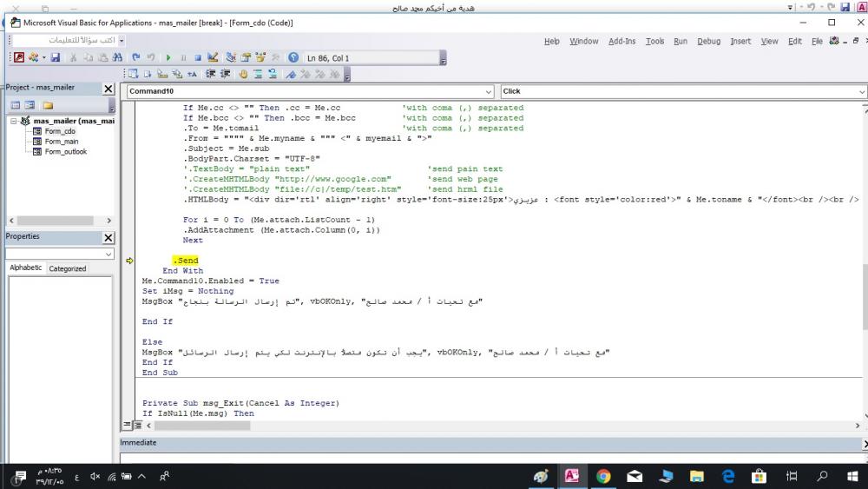Click View Code icon in Project panel
Image resolution: width=868 pixels, height=489 pixels.
point(16,105)
